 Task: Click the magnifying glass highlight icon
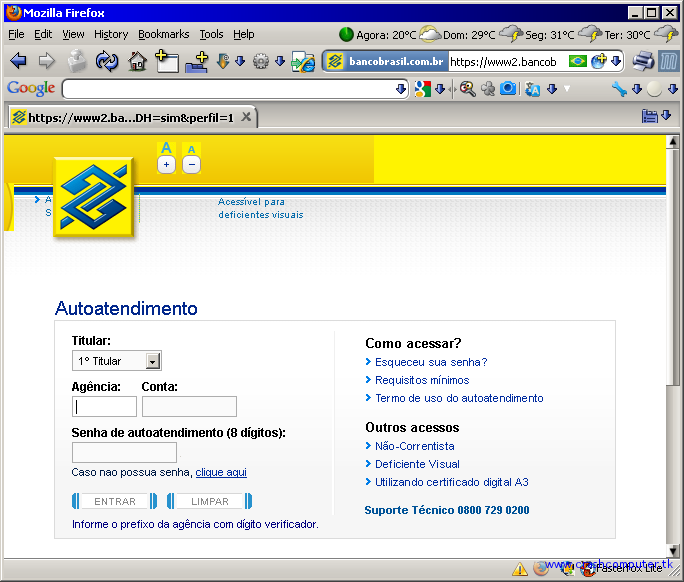click(x=468, y=89)
